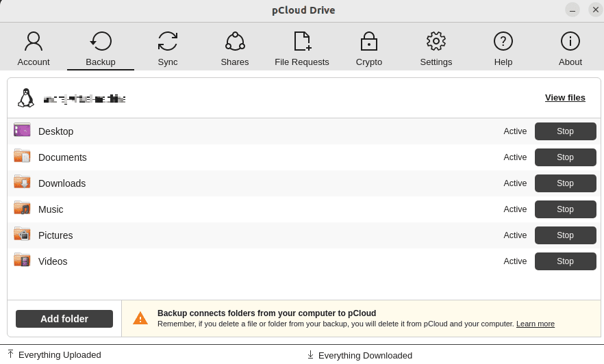The height and width of the screenshot is (364, 604).
Task: Select the Backup circular arrow icon
Action: point(101,41)
